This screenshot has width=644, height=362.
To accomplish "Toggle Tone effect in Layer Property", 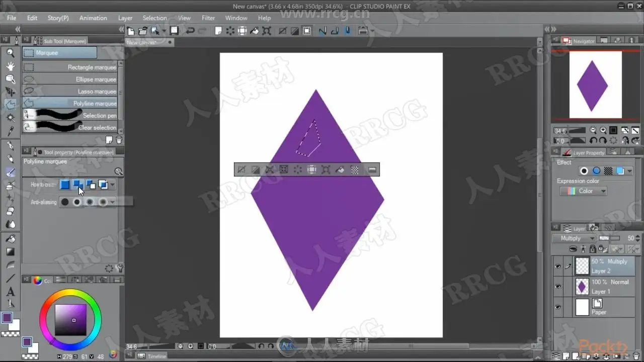I will [x=608, y=171].
